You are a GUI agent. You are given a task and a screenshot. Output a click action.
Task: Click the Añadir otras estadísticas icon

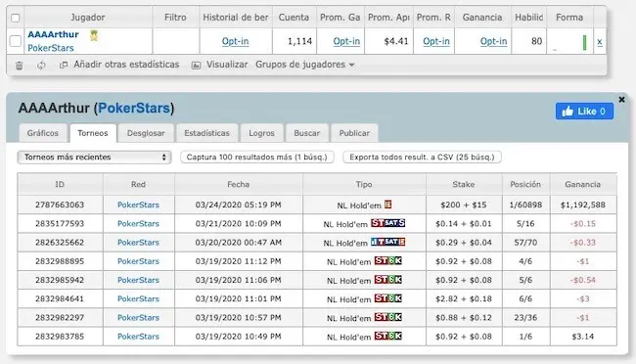64,65
